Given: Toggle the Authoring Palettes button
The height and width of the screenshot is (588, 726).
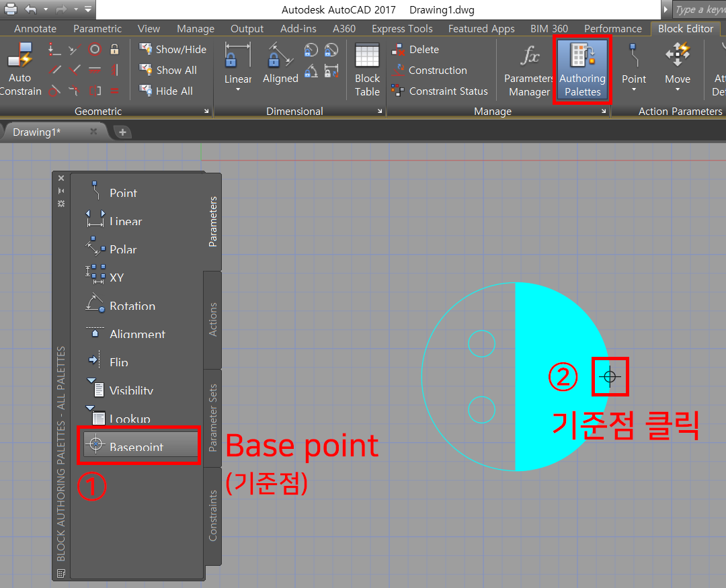Looking at the screenshot, I should pyautogui.click(x=582, y=69).
